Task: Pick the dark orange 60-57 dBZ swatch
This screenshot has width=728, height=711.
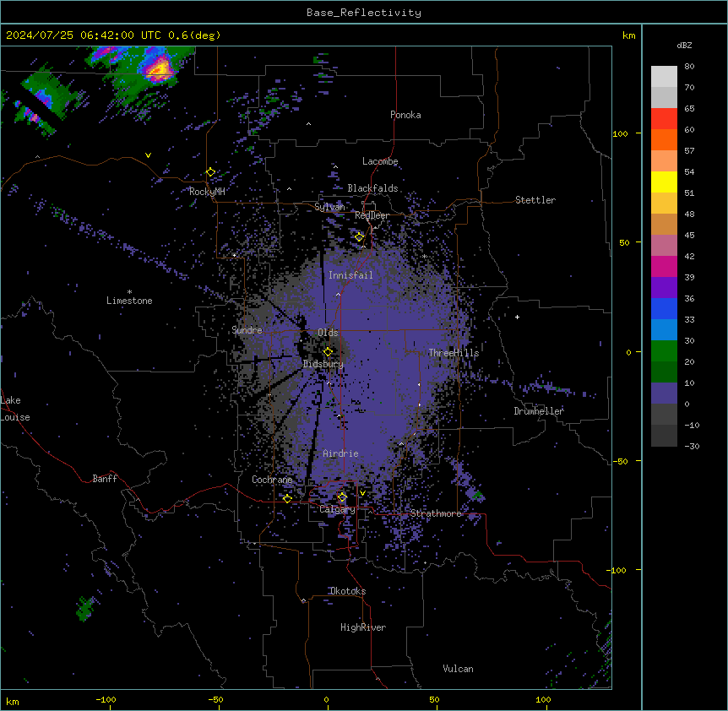Action: click(664, 139)
